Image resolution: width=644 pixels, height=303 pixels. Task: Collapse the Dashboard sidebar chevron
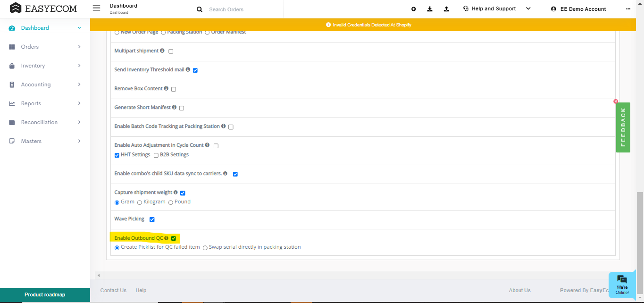pos(79,28)
